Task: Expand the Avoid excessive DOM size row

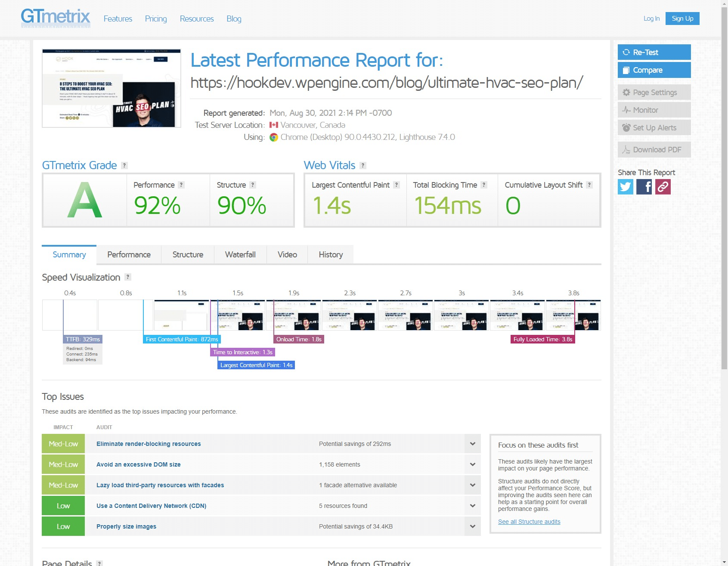Action: pyautogui.click(x=472, y=464)
